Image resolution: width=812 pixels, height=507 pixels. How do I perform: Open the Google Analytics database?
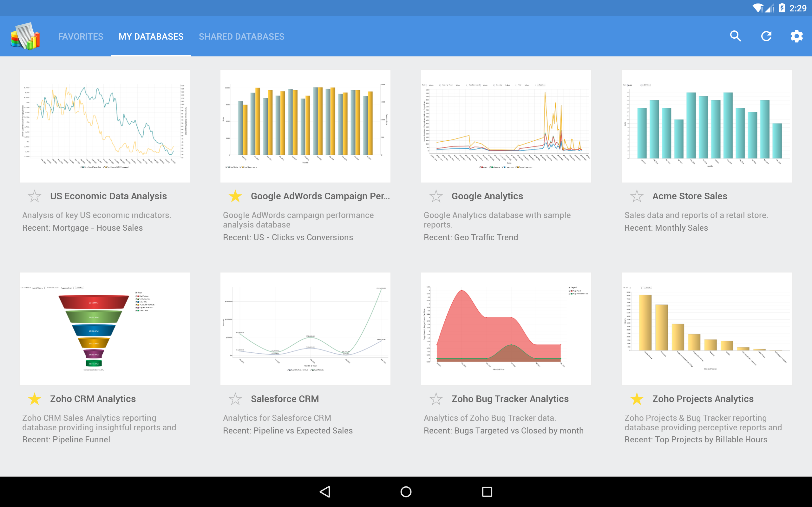(506, 125)
